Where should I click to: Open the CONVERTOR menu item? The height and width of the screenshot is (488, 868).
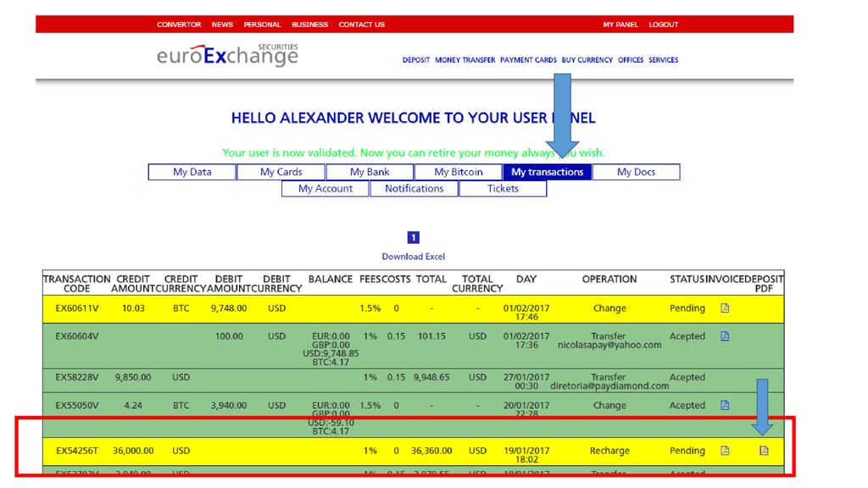point(179,25)
